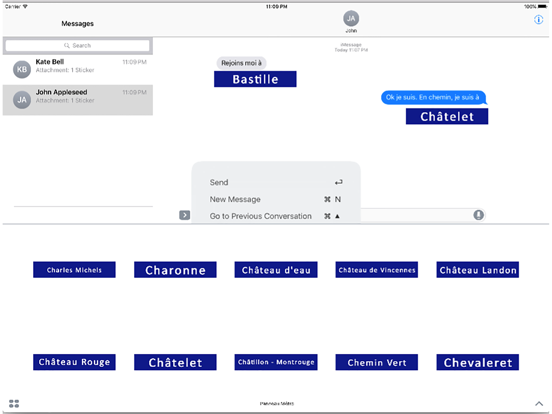
Task: Tap the blue 'Ok je suis' bubble
Action: pyautogui.click(x=433, y=98)
